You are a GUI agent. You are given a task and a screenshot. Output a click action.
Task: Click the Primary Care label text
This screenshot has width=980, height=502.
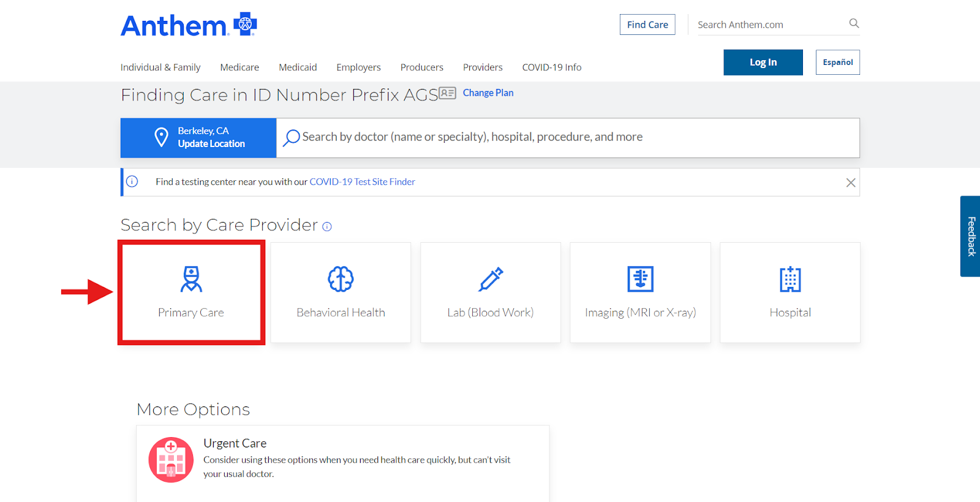click(191, 313)
